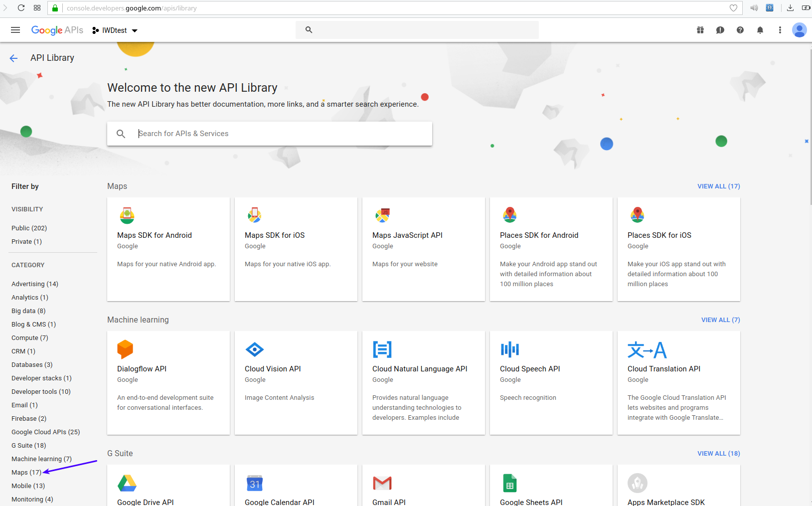Open browser downloads icon
812x506 pixels.
pyautogui.click(x=790, y=8)
